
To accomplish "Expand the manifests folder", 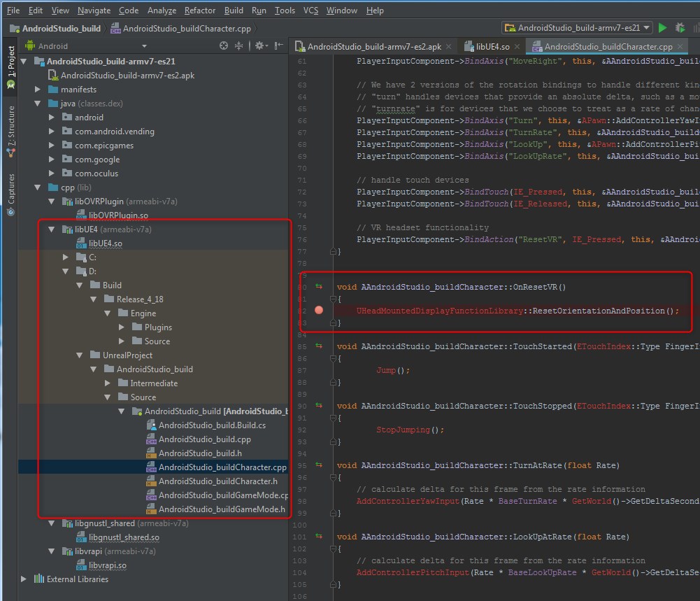I will pos(38,90).
